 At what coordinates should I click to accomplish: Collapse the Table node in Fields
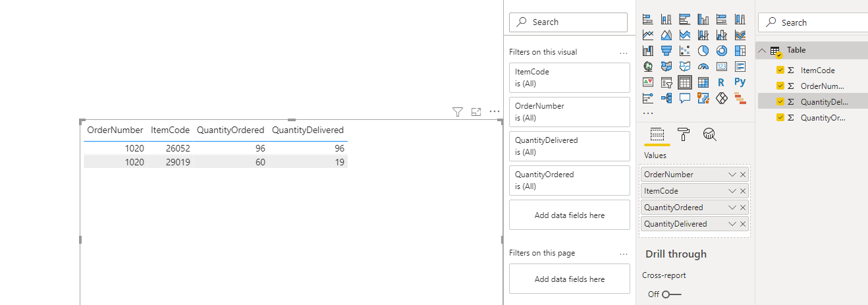(x=763, y=51)
